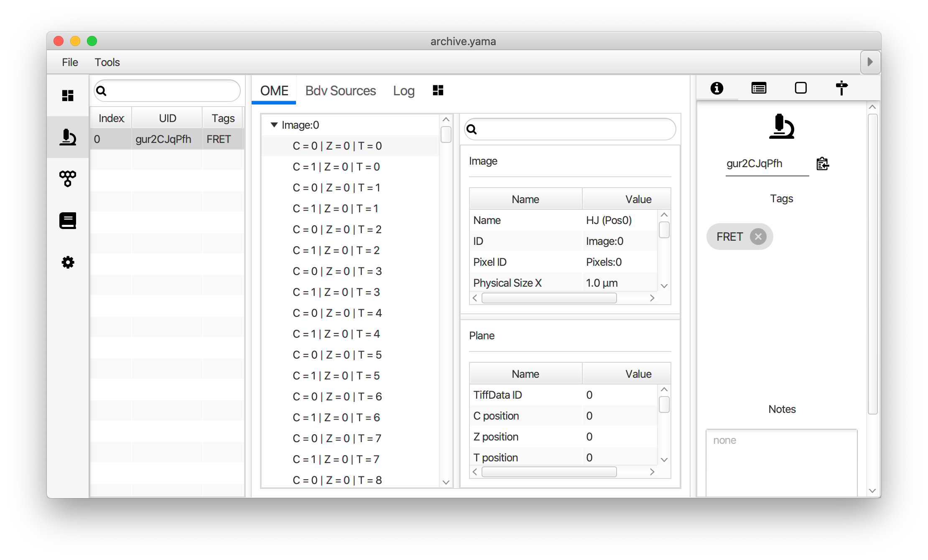Open the list view icon in the right panel
The height and width of the screenshot is (560, 928).
click(759, 88)
